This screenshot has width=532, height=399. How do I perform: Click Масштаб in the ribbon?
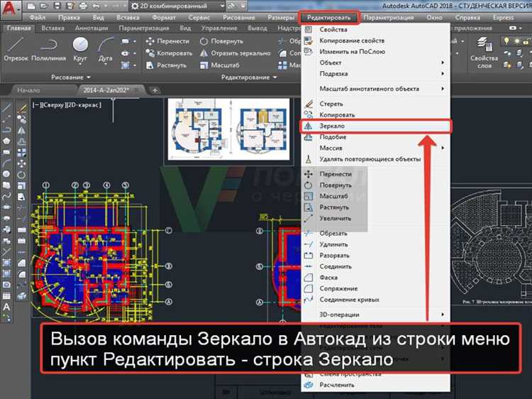point(219,65)
